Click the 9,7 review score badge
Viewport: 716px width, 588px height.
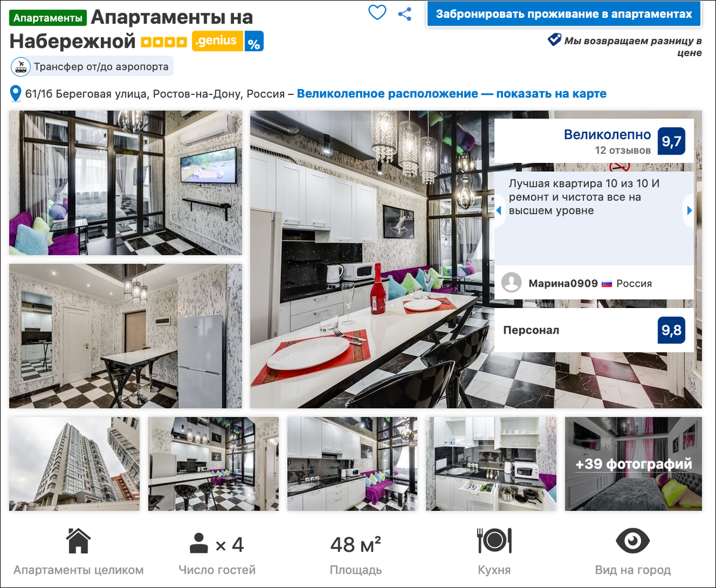click(x=671, y=141)
